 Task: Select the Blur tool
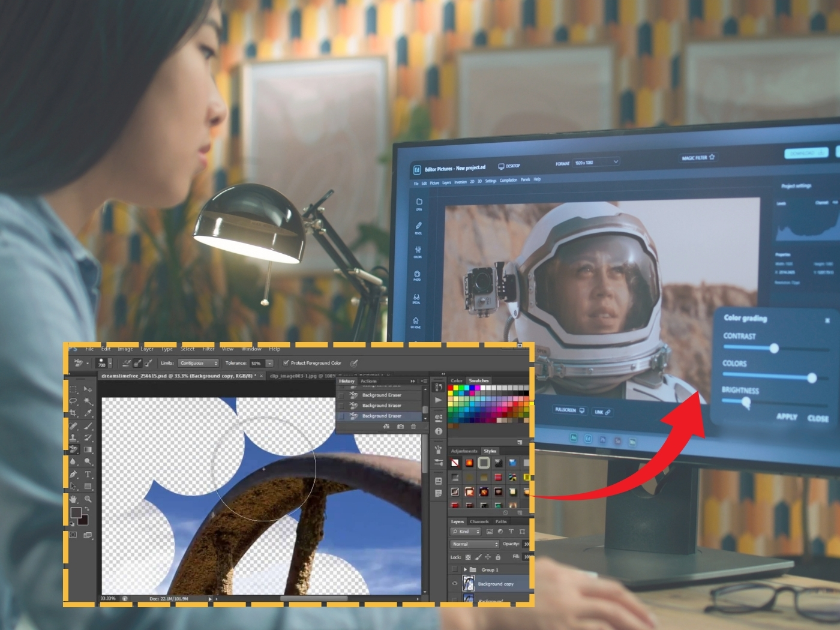(x=73, y=461)
